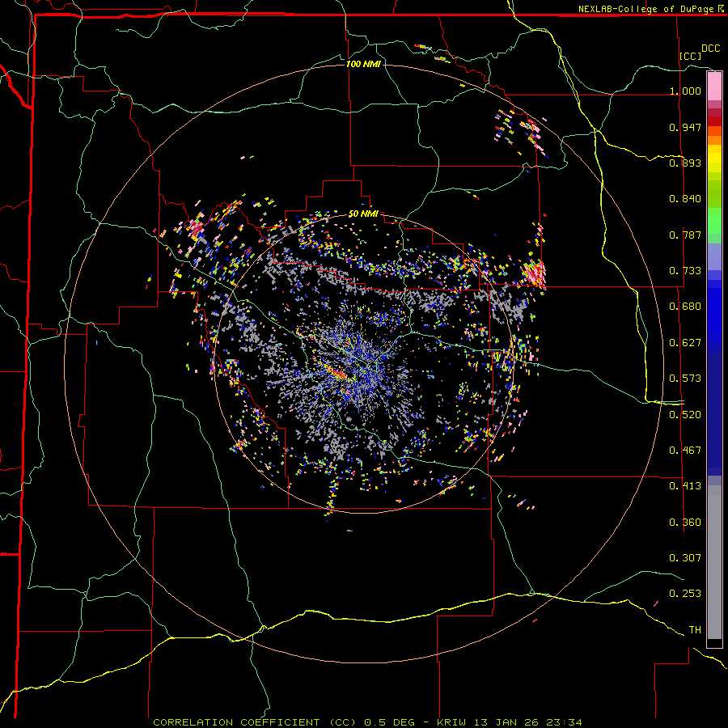Click the NEXLAB-College of DuPage label

[645, 9]
